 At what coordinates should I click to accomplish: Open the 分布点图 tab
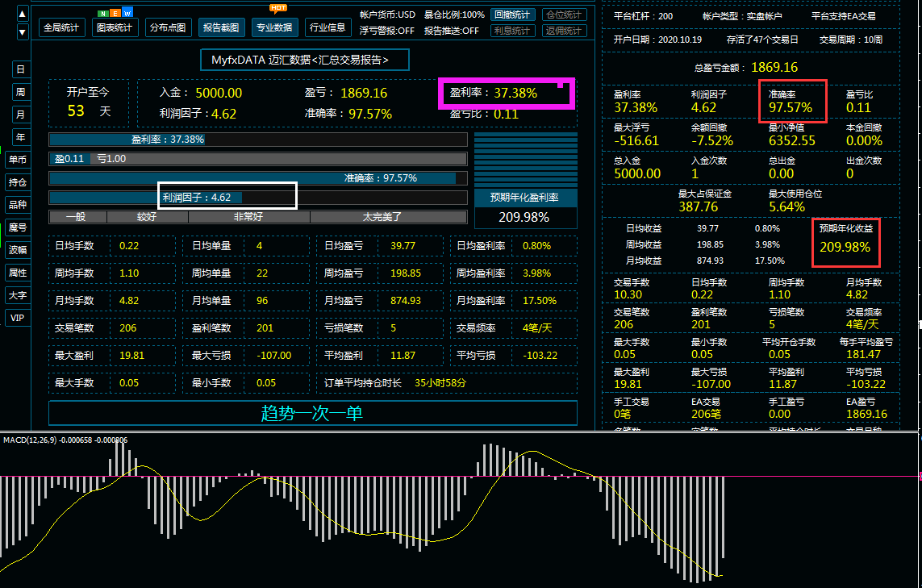point(168,27)
